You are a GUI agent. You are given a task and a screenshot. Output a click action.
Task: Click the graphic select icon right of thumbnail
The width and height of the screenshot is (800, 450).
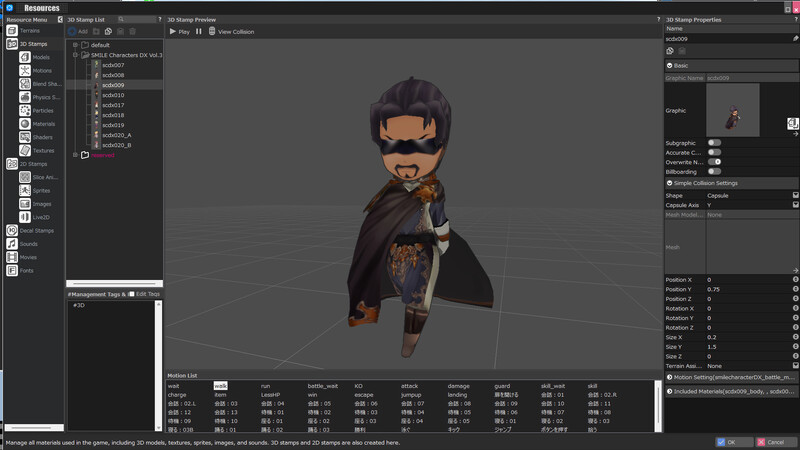792,123
